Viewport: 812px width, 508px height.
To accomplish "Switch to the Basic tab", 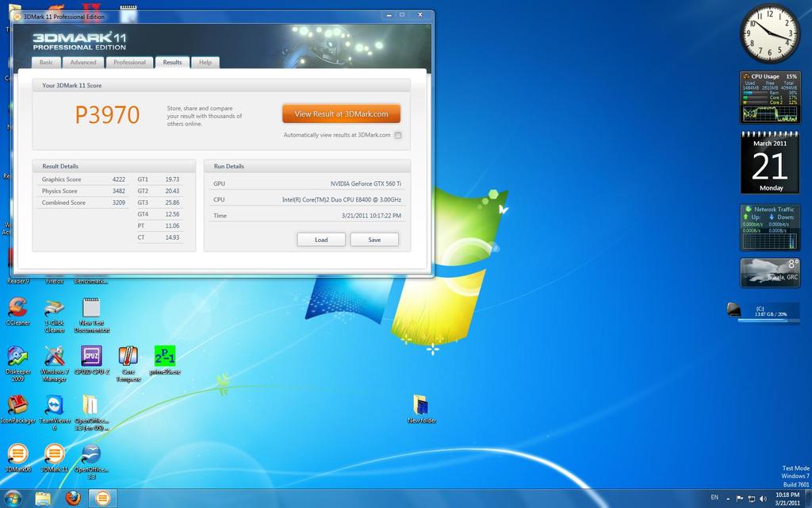I will (46, 62).
